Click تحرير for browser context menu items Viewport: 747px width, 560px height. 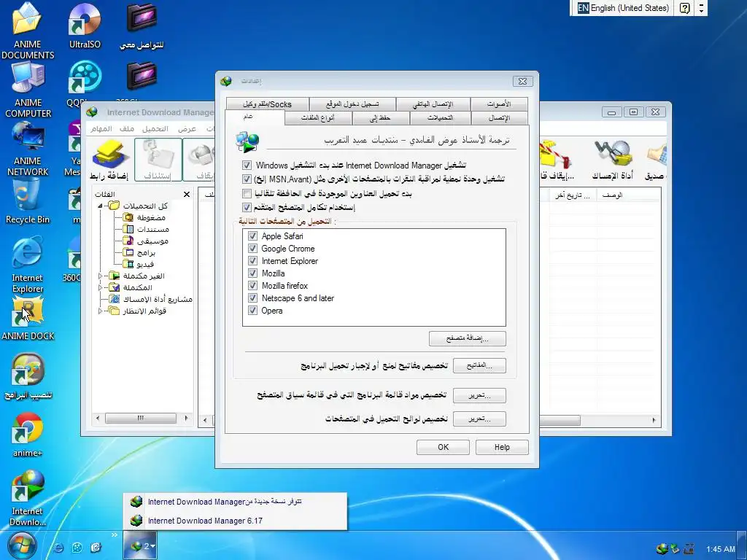[479, 395]
